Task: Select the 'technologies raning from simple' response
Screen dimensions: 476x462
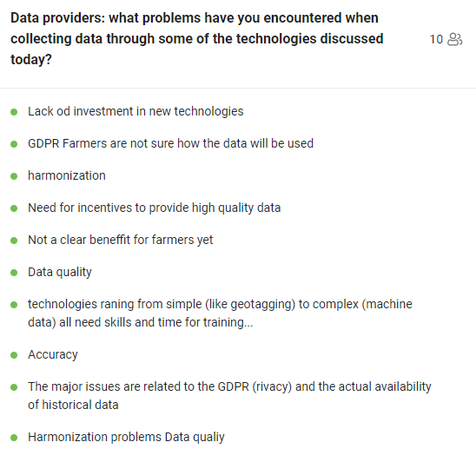Action: 220,313
